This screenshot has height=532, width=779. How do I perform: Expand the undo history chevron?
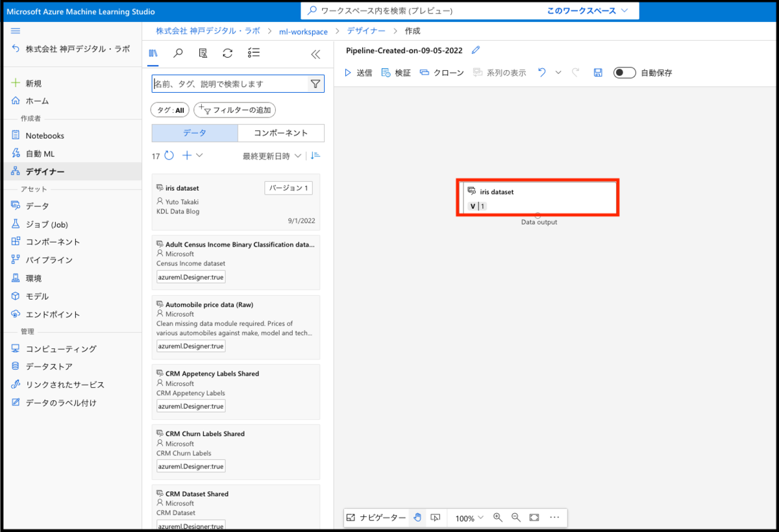coord(558,73)
